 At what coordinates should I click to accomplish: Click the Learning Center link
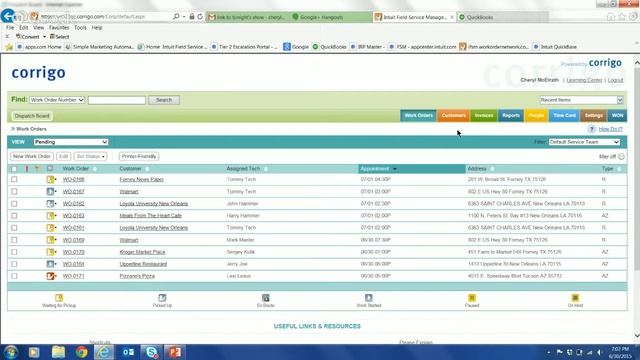pyautogui.click(x=584, y=80)
